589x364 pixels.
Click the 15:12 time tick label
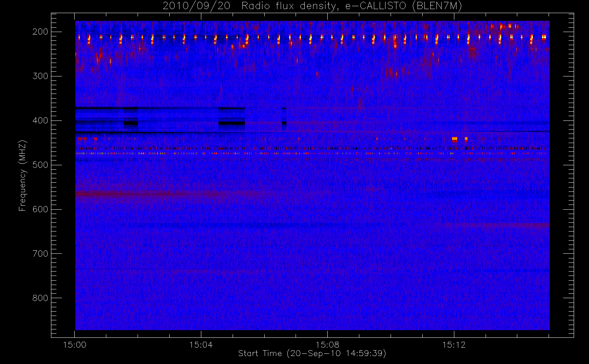[x=454, y=345]
